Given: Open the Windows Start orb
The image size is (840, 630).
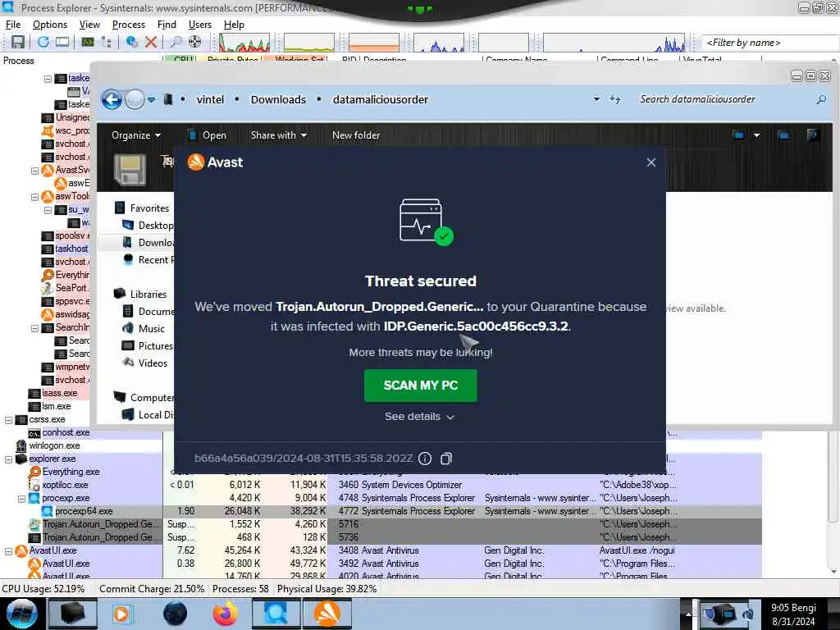Looking at the screenshot, I should point(21,614).
